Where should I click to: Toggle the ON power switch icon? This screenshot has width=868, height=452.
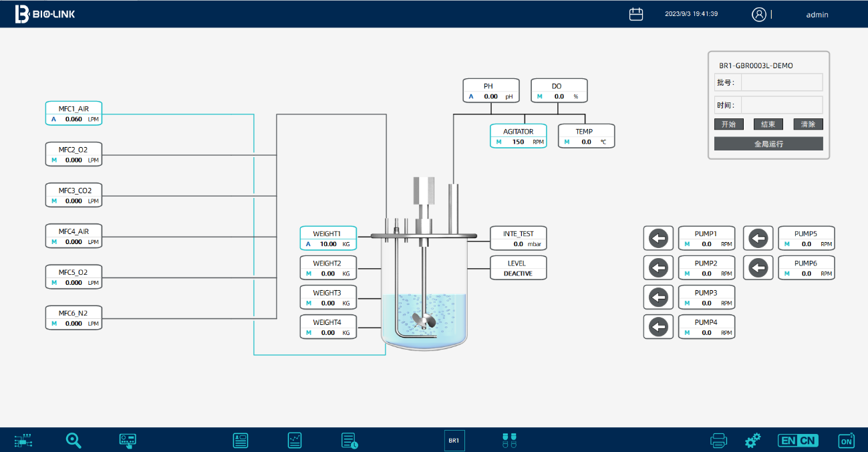click(x=846, y=441)
